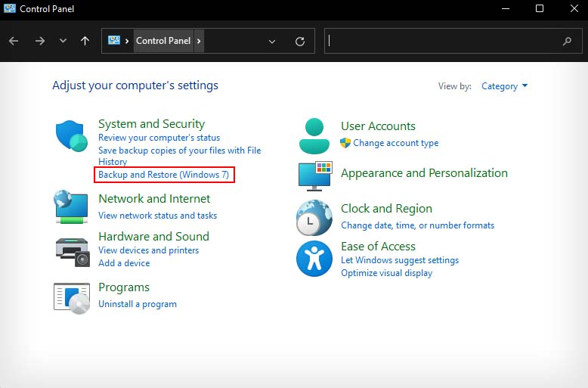Click the Hardware and Sound printer icon

click(73, 252)
